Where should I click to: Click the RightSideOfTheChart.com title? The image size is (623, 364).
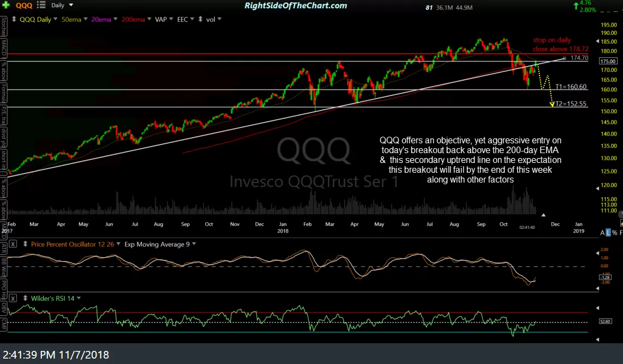296,5
